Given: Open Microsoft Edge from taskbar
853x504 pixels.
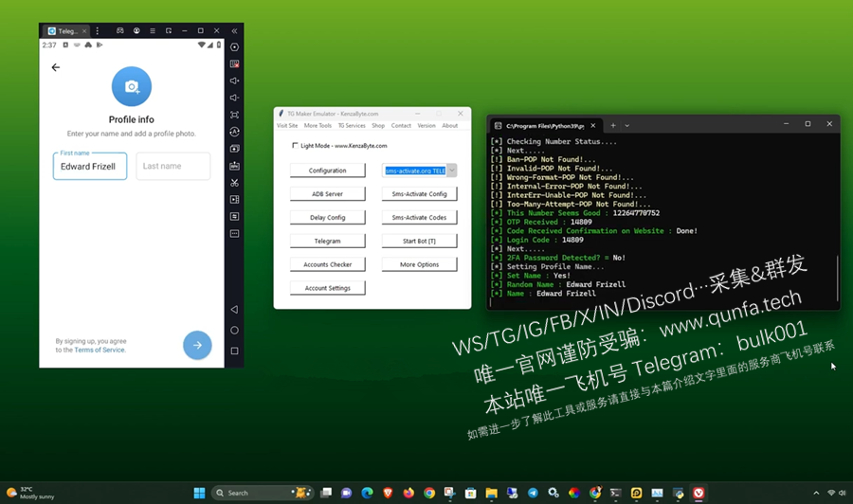Looking at the screenshot, I should pyautogui.click(x=367, y=494).
